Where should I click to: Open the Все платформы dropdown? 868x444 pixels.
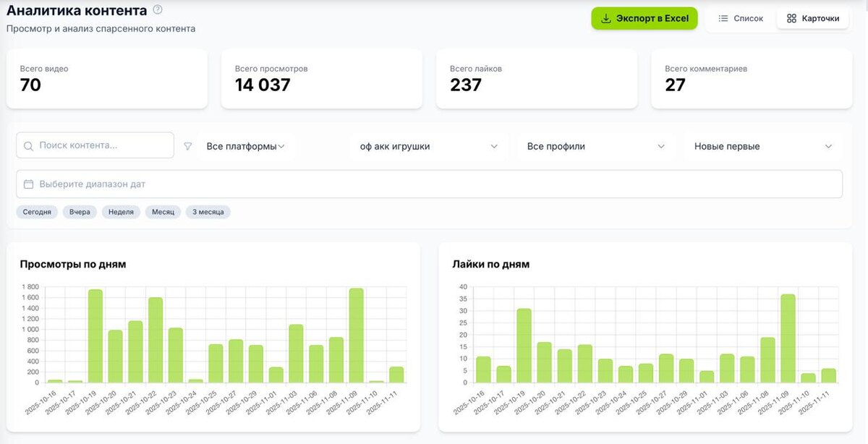pos(246,146)
